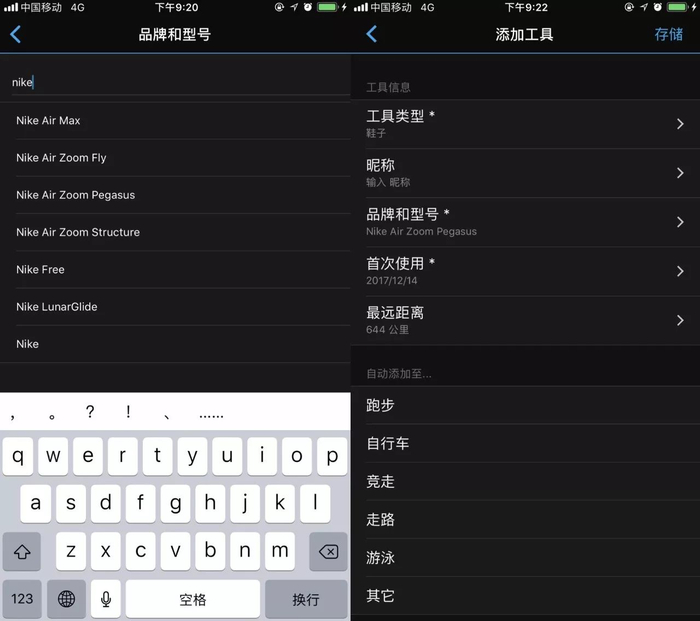Tap the s key
This screenshot has height=621, width=700.
click(x=71, y=504)
